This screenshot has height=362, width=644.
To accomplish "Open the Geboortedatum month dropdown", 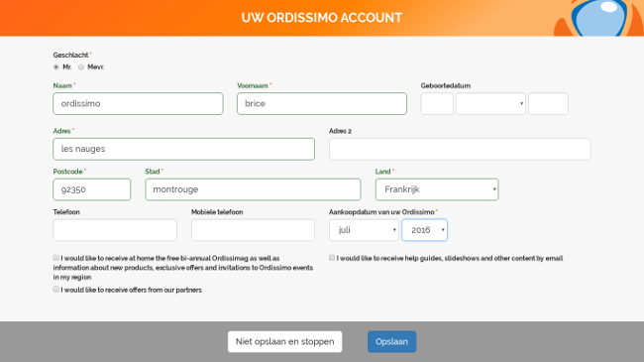I will pos(490,104).
